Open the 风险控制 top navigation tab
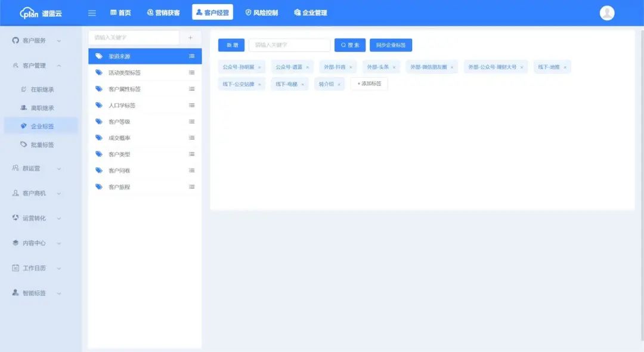Screen dimensions: 644x352 [x=261, y=13]
